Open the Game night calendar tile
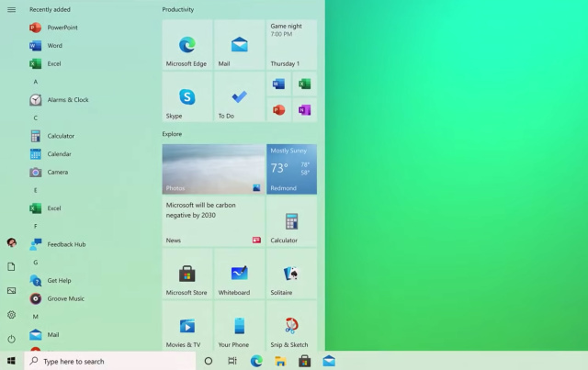The image size is (588, 370). (x=291, y=45)
